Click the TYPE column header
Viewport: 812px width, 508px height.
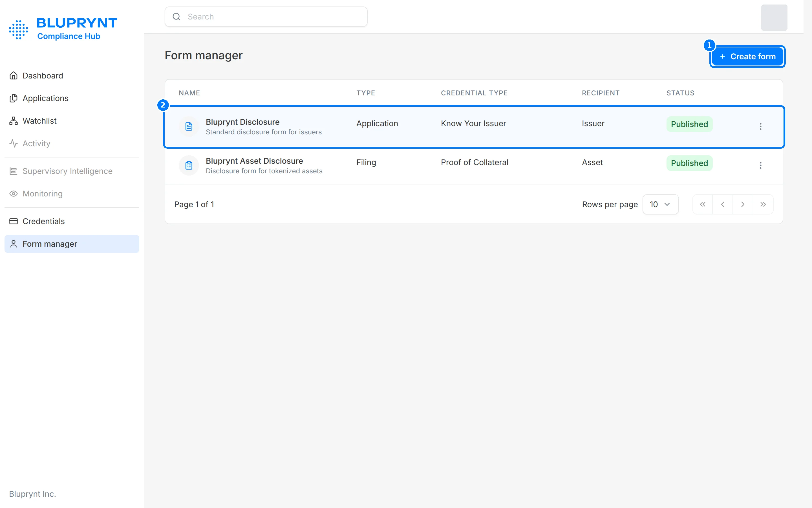coord(366,93)
